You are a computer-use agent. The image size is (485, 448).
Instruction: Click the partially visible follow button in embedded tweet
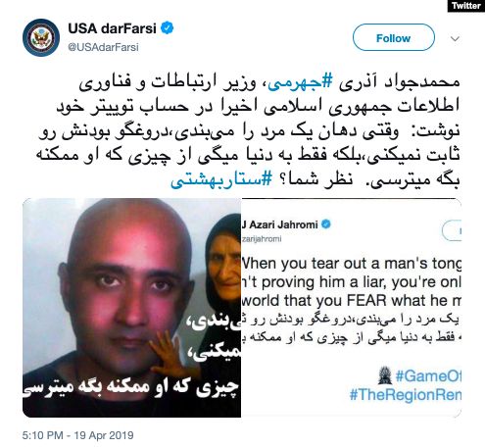(x=452, y=230)
